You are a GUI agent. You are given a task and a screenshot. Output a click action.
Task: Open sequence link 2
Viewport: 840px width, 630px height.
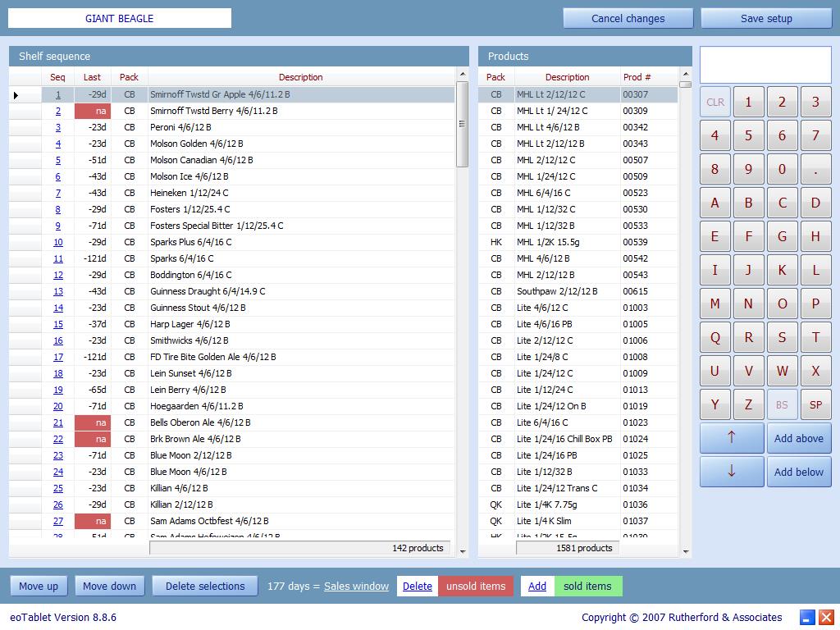pyautogui.click(x=58, y=111)
